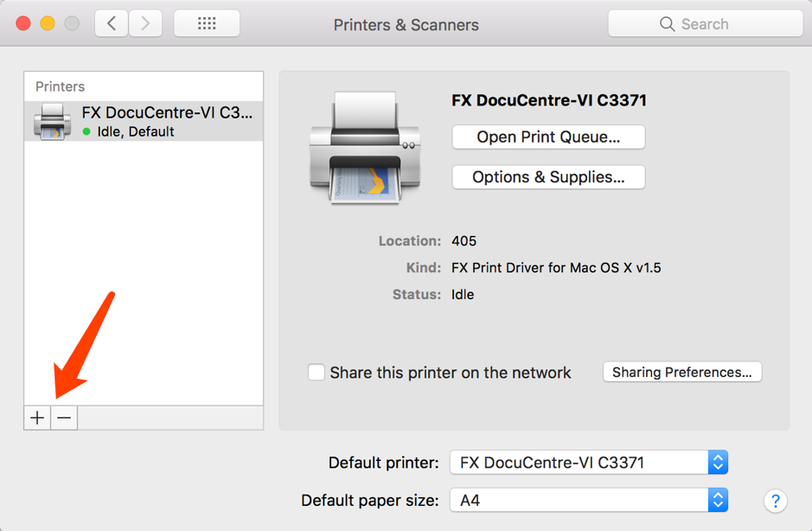Minimize the window with the yellow button

point(48,23)
